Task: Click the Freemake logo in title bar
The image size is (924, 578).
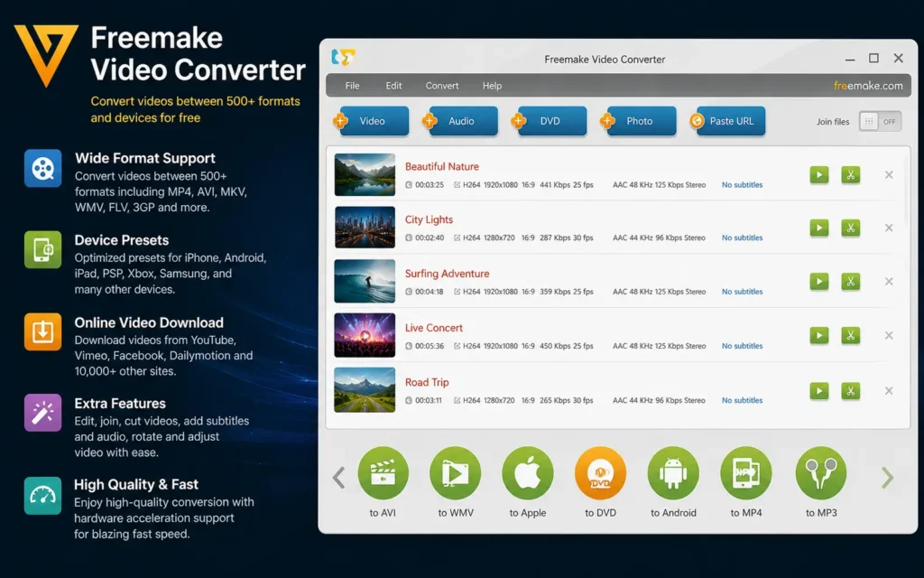Action: click(x=344, y=57)
